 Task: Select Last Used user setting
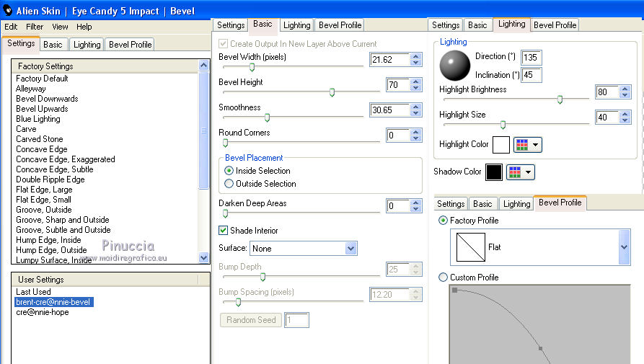click(33, 292)
